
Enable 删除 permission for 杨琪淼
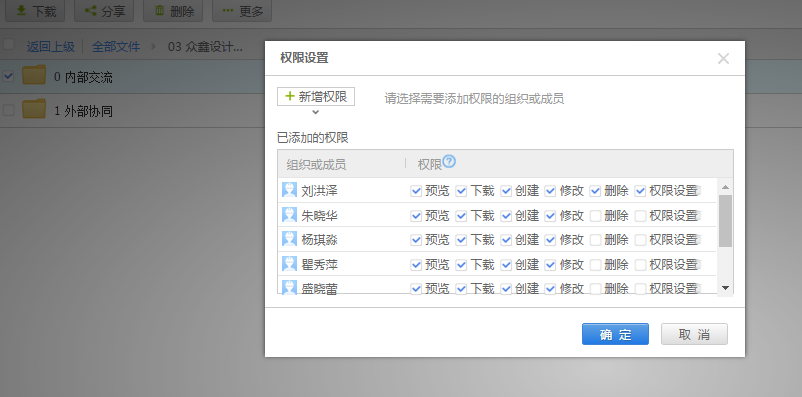pos(595,239)
